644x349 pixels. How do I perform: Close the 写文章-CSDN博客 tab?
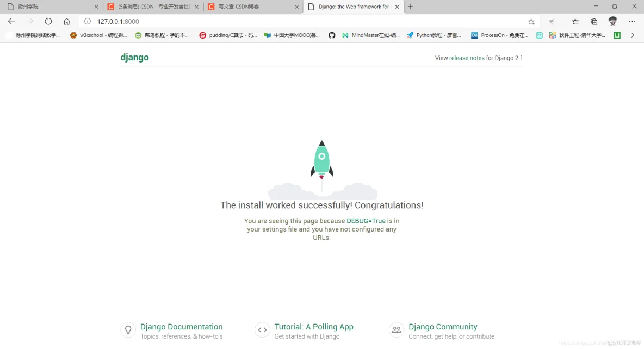click(296, 7)
